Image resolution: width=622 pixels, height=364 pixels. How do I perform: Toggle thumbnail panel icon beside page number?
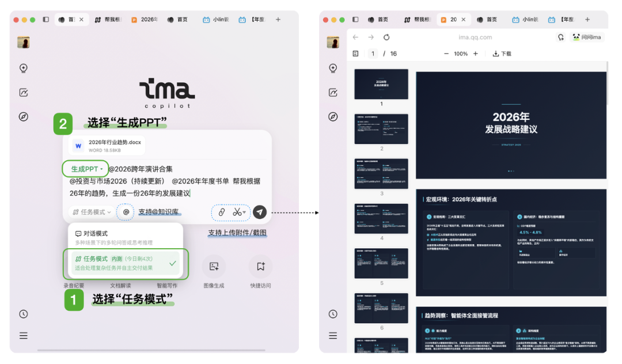tap(355, 54)
